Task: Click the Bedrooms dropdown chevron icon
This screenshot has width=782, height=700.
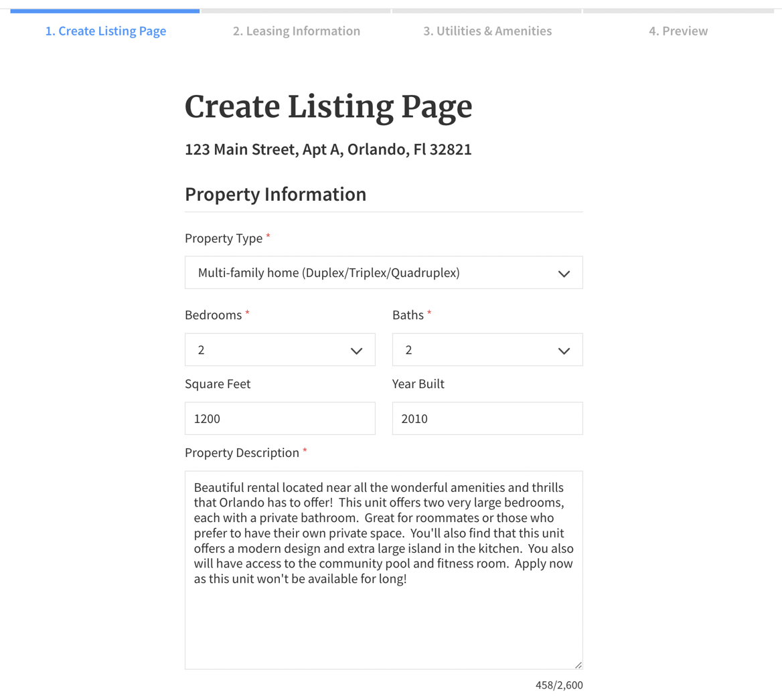Action: 356,349
